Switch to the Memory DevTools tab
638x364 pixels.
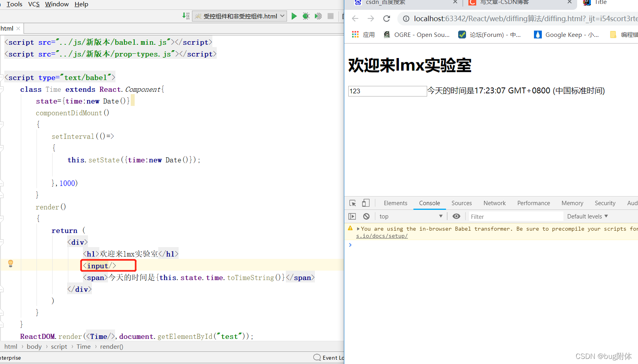pos(572,203)
